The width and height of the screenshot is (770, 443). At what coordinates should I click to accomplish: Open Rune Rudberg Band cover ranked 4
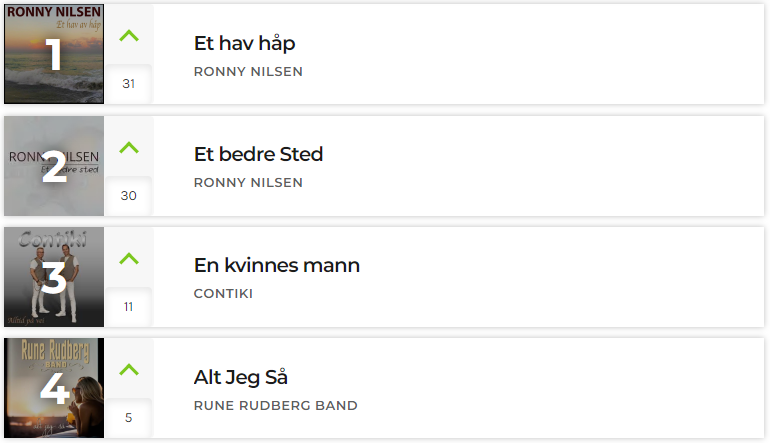coord(54,388)
